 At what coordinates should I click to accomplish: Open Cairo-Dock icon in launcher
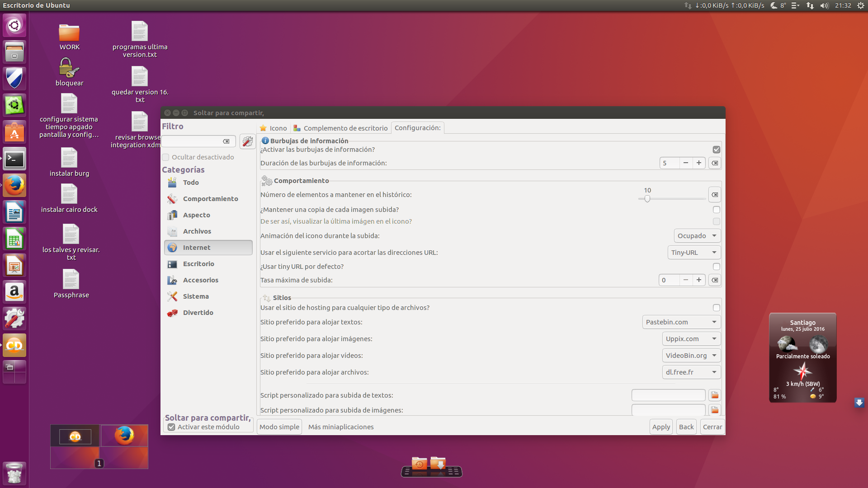(14, 346)
